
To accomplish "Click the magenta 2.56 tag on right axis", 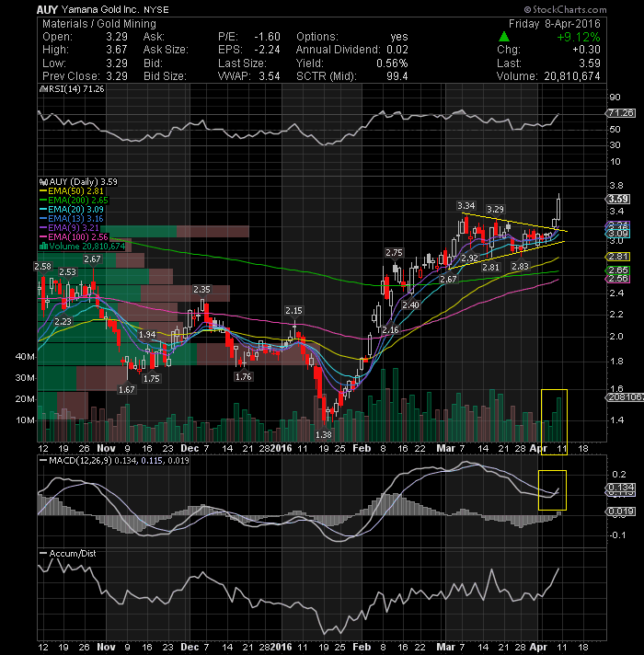I will click(x=618, y=279).
